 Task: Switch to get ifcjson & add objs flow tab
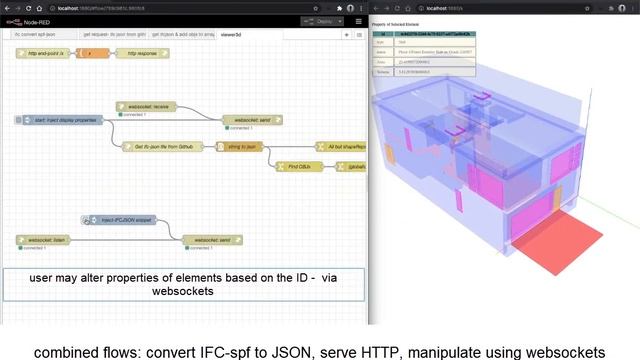tap(182, 35)
